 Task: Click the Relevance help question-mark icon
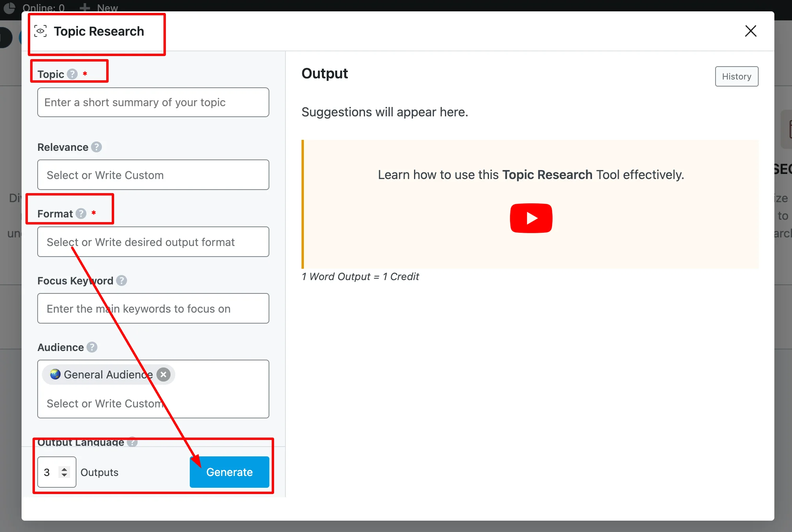click(x=96, y=147)
